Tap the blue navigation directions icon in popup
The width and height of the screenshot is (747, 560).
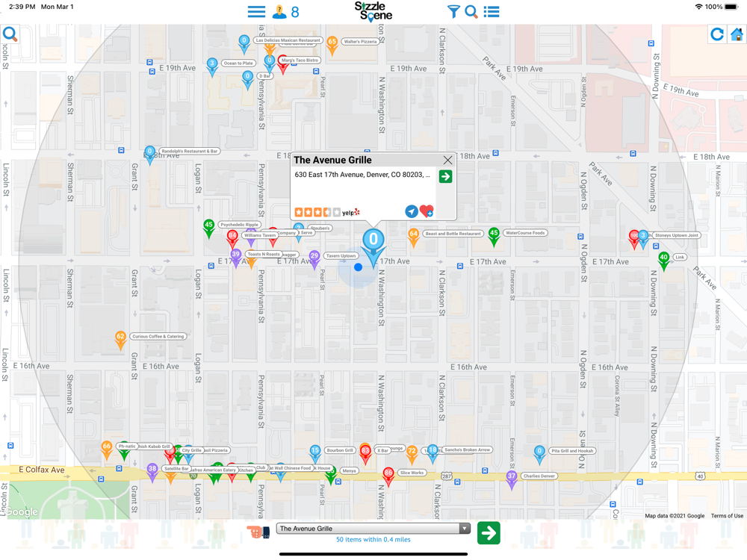pyautogui.click(x=412, y=211)
